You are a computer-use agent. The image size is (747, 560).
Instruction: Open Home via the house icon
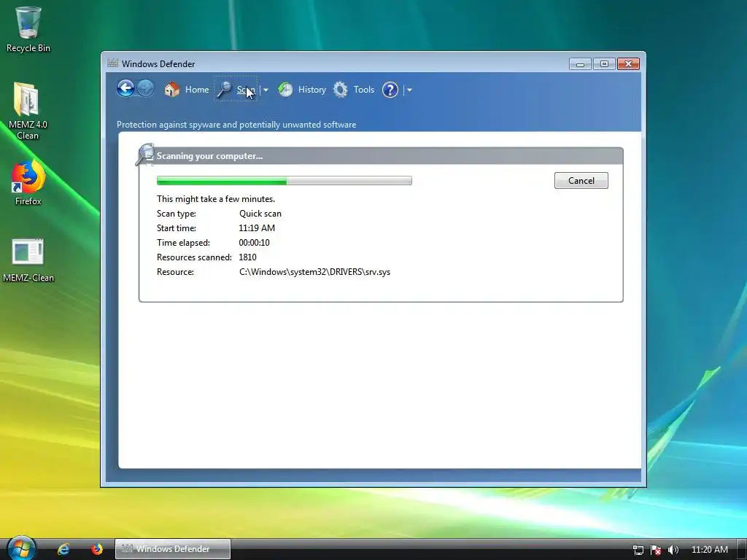pos(172,89)
